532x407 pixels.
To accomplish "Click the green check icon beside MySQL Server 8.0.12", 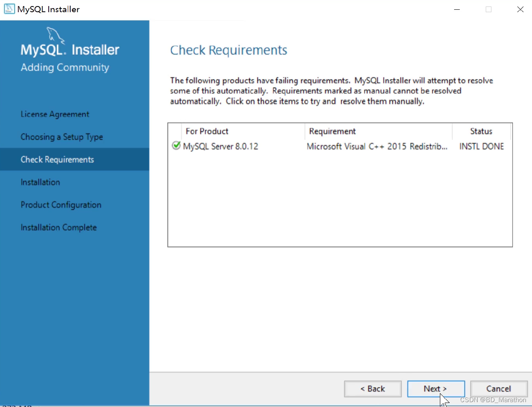I will (x=176, y=145).
